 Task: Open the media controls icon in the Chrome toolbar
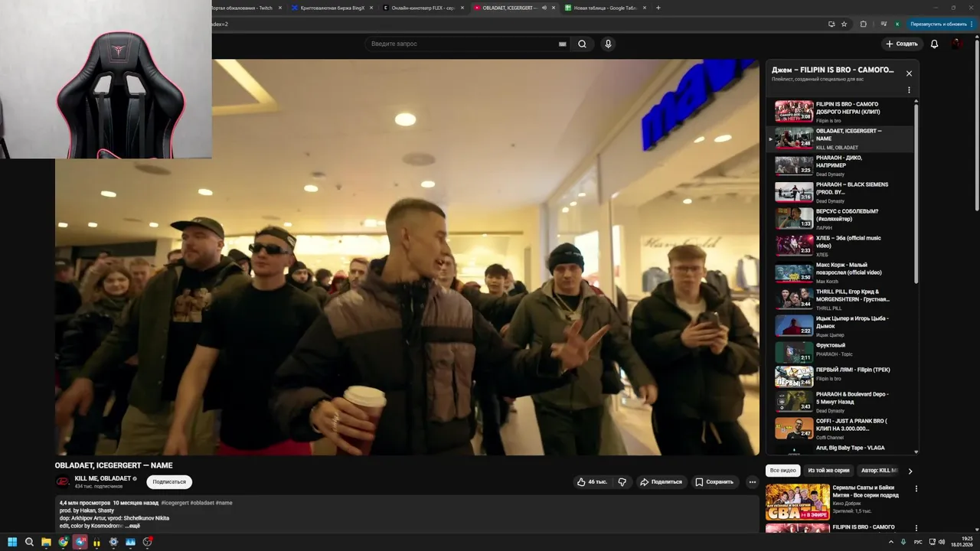point(884,24)
